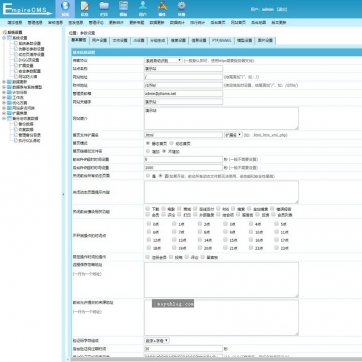Click the EmpireCMS logo
Viewport: 362px width, 362px height.
pyautogui.click(x=27, y=9)
